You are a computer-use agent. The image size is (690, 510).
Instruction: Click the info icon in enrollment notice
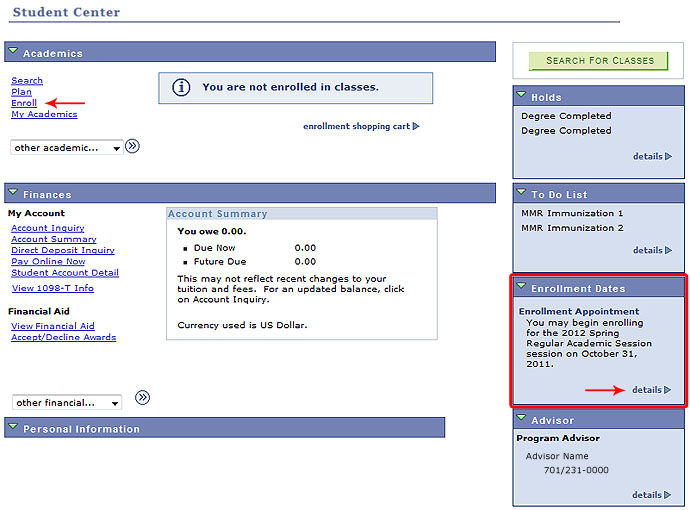[181, 87]
